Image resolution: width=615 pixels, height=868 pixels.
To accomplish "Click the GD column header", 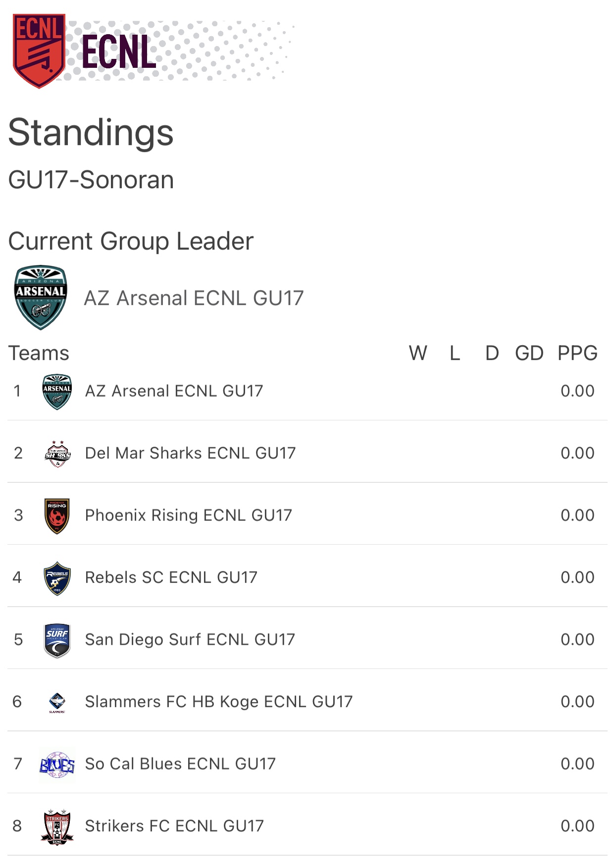I will click(x=529, y=354).
